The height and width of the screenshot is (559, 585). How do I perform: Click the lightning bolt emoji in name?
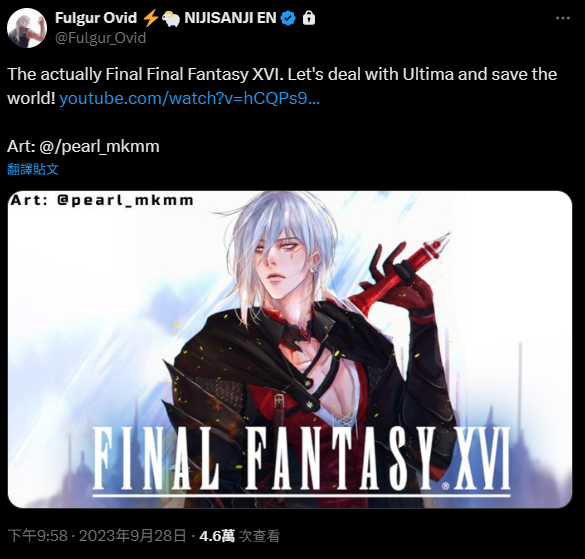coord(151,18)
